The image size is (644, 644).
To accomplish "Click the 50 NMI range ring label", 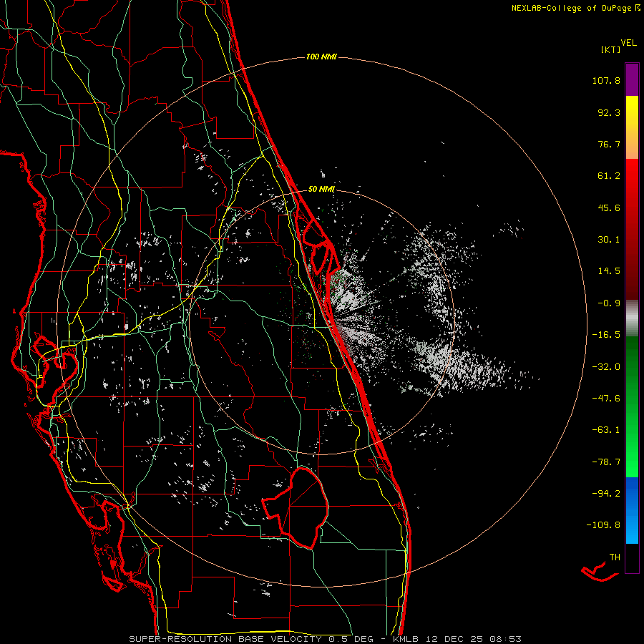I will (x=321, y=189).
